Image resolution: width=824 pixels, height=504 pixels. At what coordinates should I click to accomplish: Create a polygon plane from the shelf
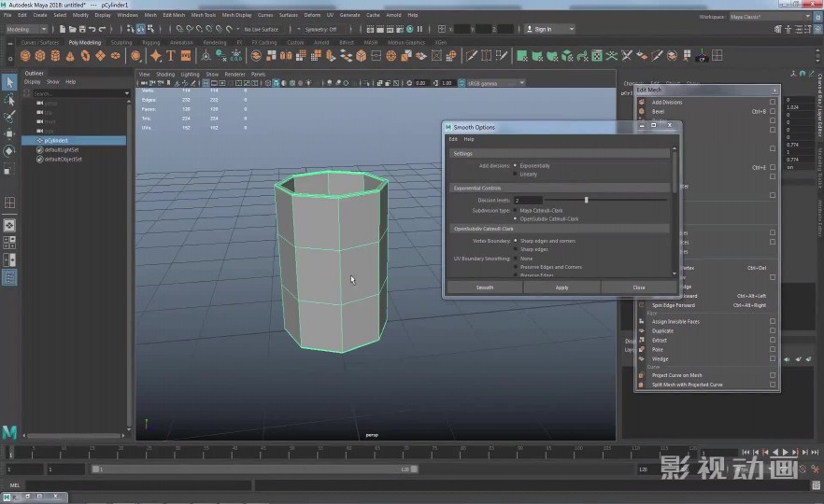100,56
